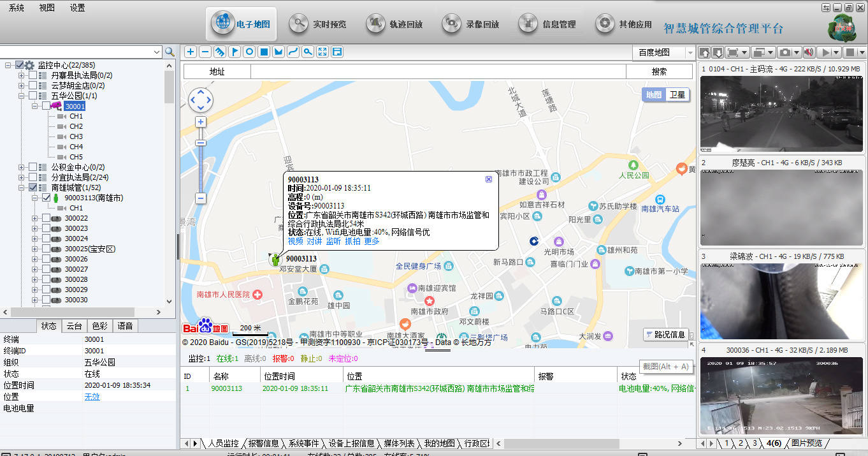The image size is (868, 456).
Task: Close the 90003113 info popup
Action: [x=489, y=179]
